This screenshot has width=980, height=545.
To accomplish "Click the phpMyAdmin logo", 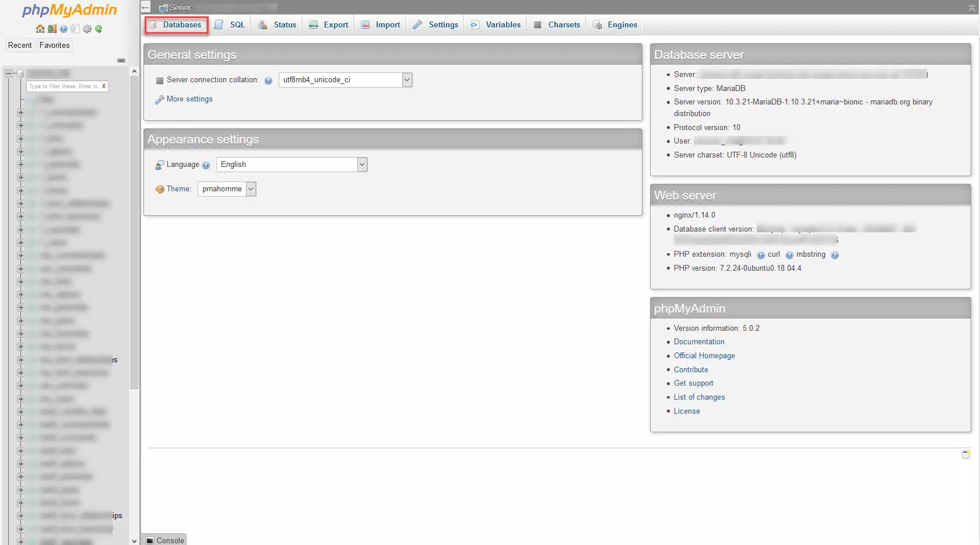I will 69,11.
